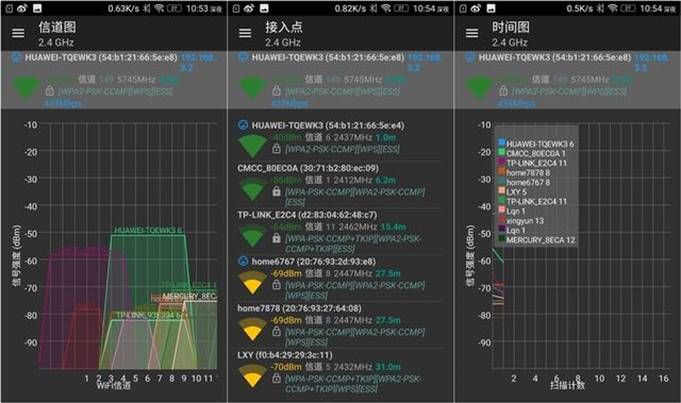Open the LXY (f0:b4:29:29:3c:11) access point entry

point(340,373)
